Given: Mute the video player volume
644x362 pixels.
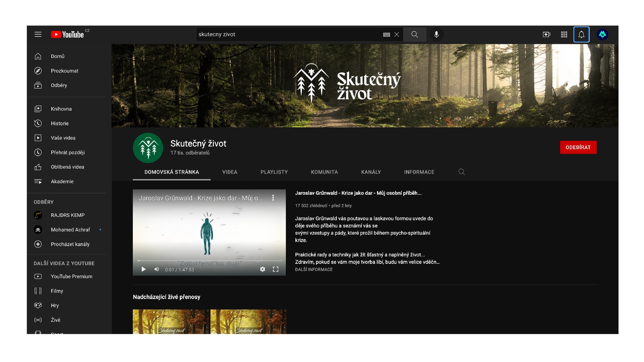Looking at the screenshot, I should point(157,269).
